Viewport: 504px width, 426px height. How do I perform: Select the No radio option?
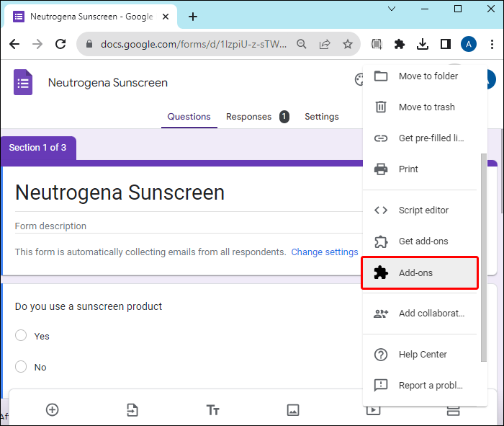point(21,367)
